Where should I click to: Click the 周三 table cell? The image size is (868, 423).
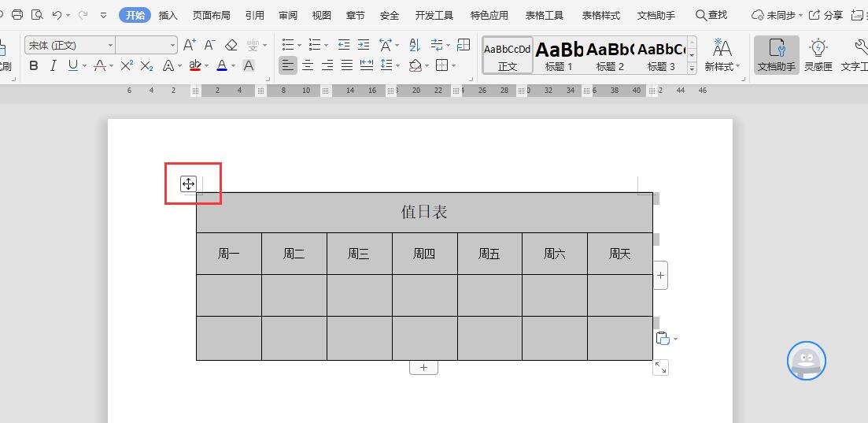[360, 254]
